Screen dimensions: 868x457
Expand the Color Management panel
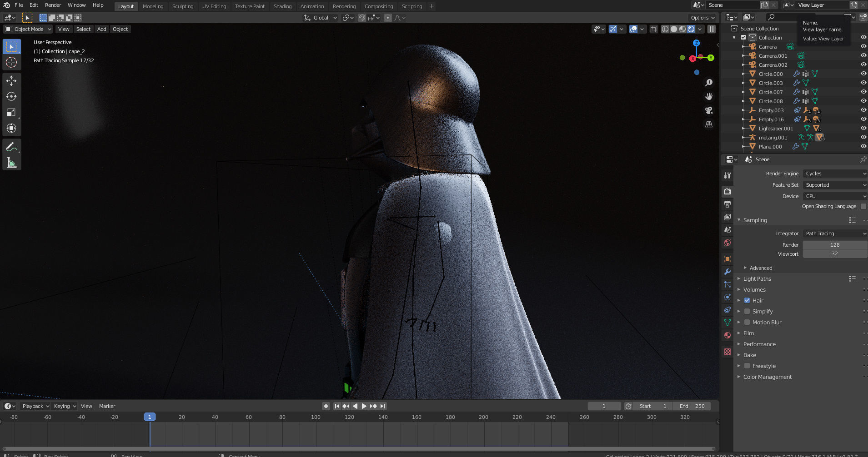click(x=767, y=377)
